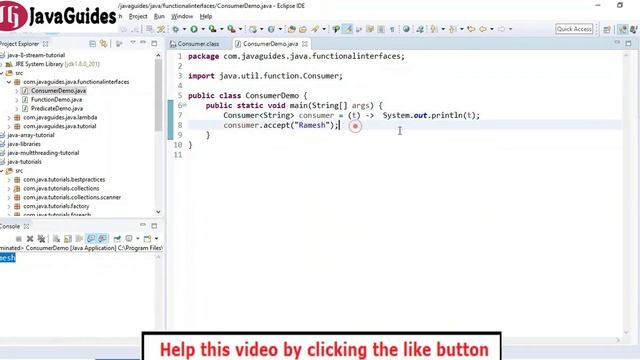
Task: Select java-multithreading-tutorial project
Action: pyautogui.click(x=43, y=153)
